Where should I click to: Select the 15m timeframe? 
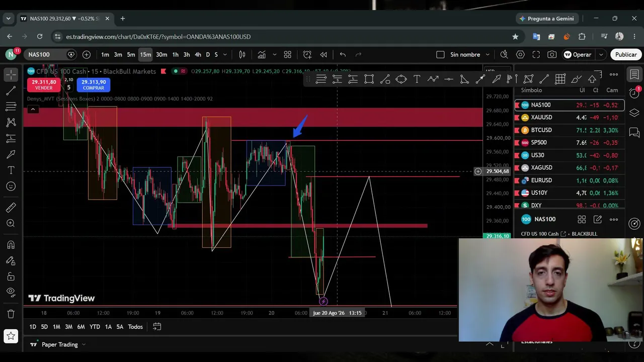pos(145,54)
